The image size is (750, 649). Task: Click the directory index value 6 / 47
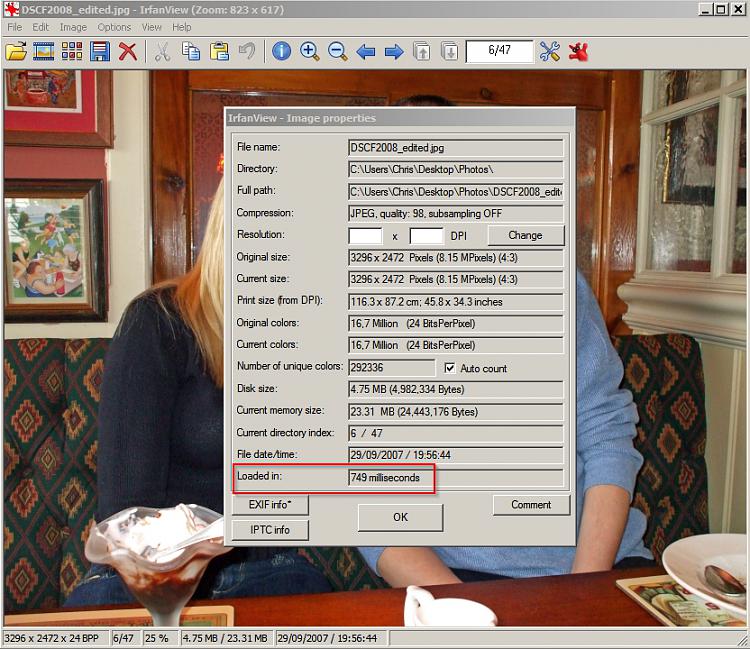click(456, 433)
